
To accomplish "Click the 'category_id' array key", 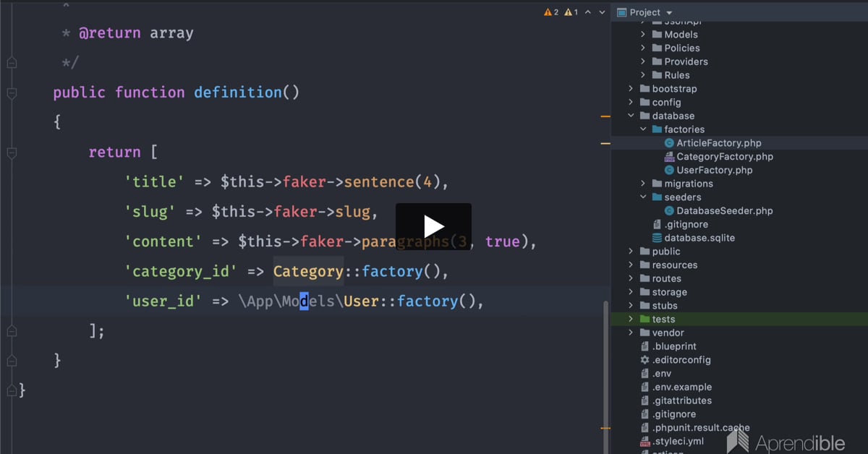I will pos(181,271).
